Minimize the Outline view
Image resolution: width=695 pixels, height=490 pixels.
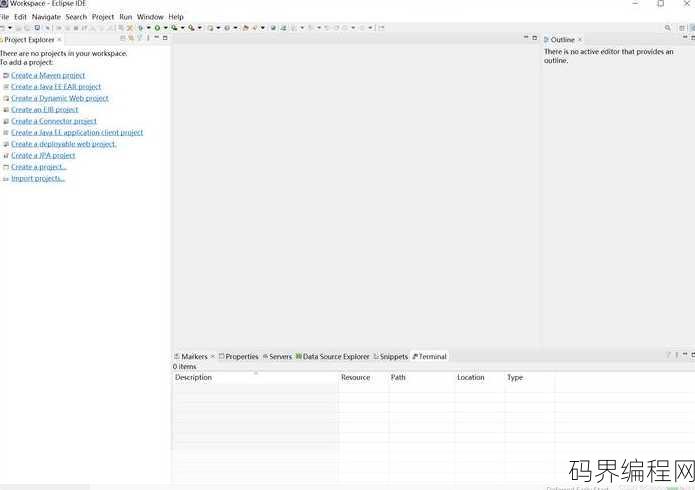click(x=685, y=38)
